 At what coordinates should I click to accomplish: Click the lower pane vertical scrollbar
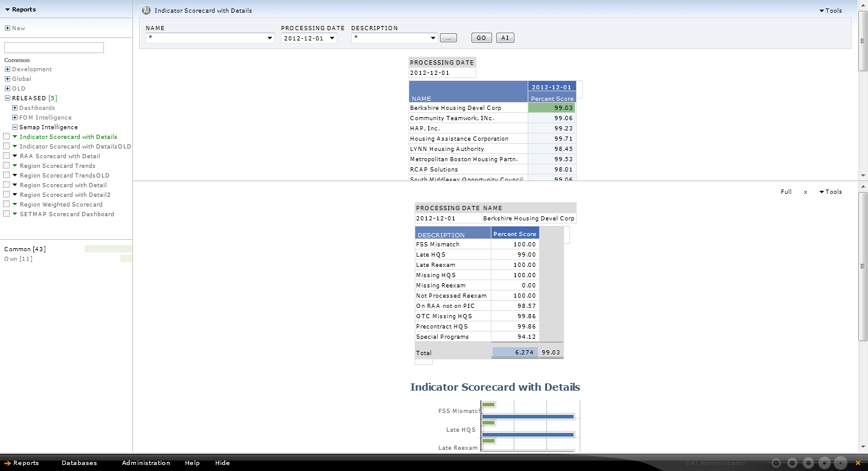click(863, 266)
